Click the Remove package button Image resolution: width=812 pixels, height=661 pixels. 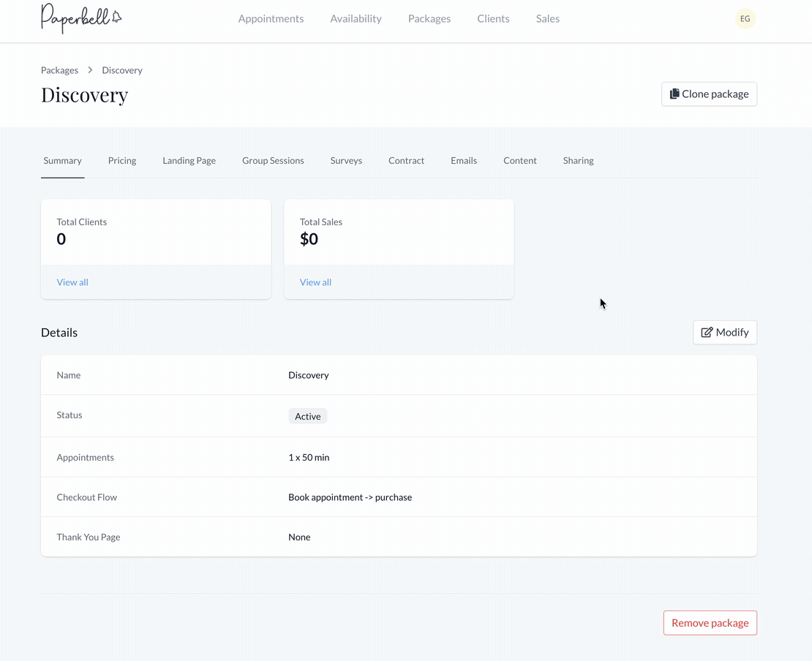(x=710, y=622)
